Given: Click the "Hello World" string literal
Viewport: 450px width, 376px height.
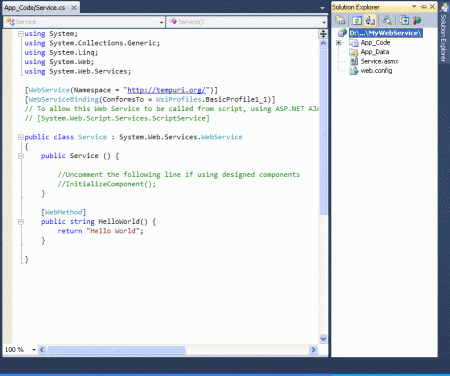Looking at the screenshot, I should [113, 231].
